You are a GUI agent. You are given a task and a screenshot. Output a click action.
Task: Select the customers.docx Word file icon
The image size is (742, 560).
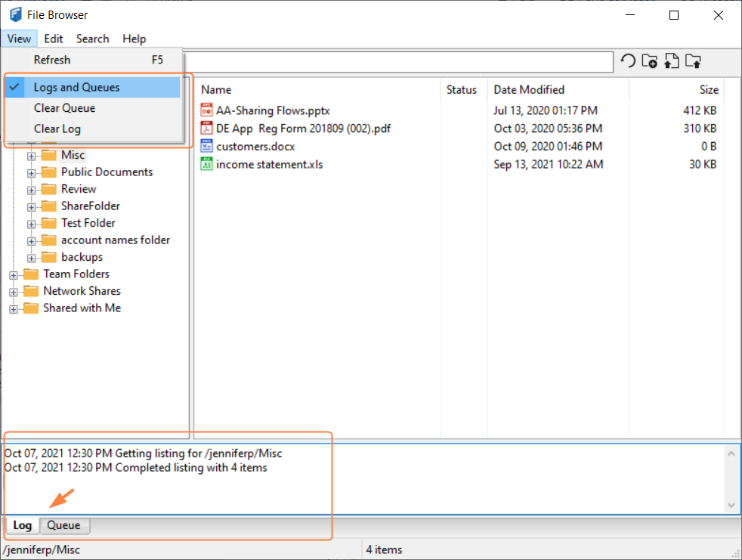[207, 146]
